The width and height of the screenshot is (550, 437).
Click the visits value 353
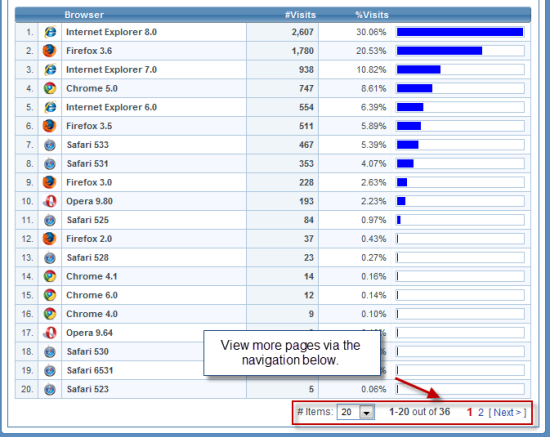click(x=306, y=164)
